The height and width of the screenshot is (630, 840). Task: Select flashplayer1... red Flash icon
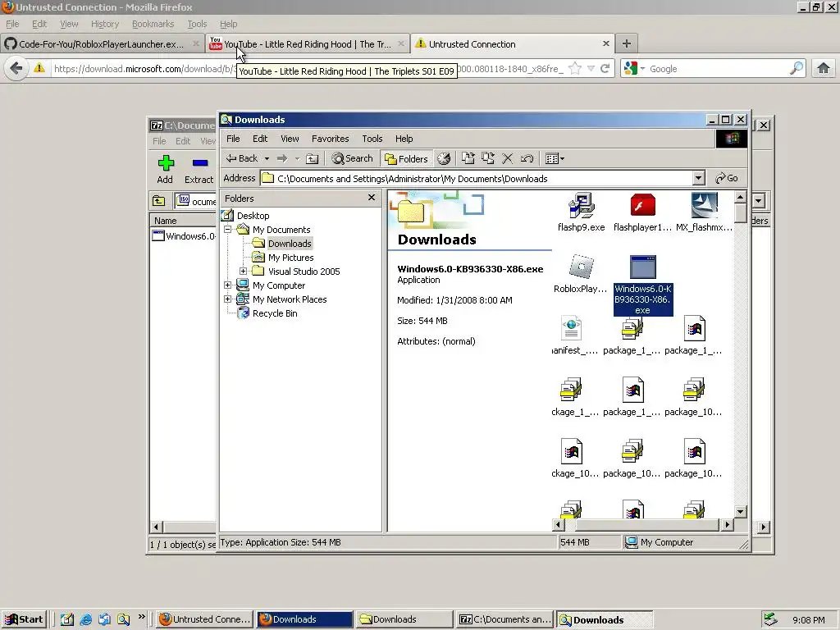coord(642,212)
